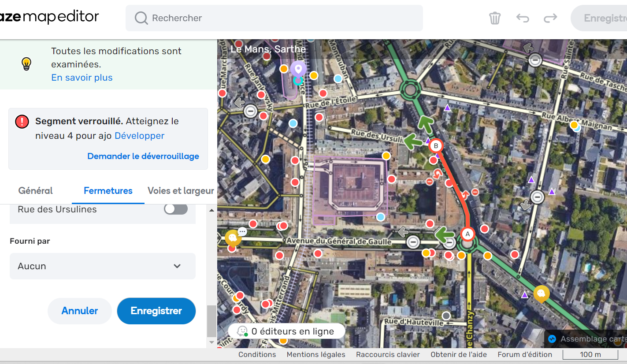627x364 pixels.
Task: Open the Fourni par dropdown
Action: [x=102, y=266]
